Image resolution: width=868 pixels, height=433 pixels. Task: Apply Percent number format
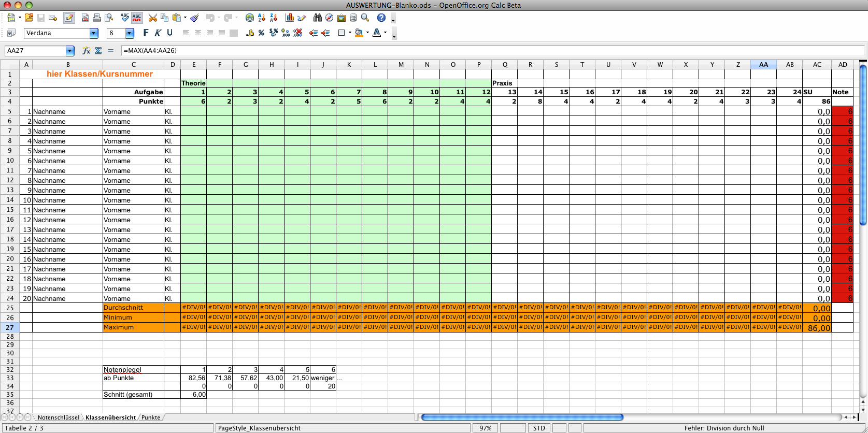[x=262, y=33]
